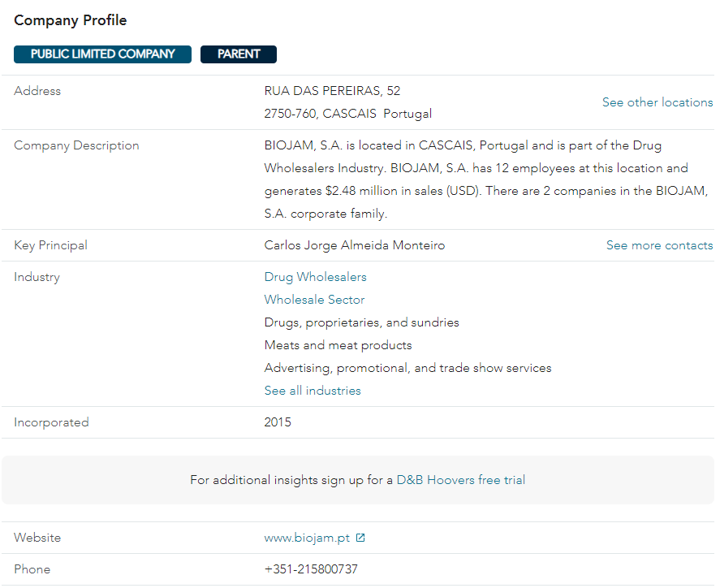Open the Wholesale Sector industry link
The width and height of the screenshot is (720, 588).
(314, 300)
